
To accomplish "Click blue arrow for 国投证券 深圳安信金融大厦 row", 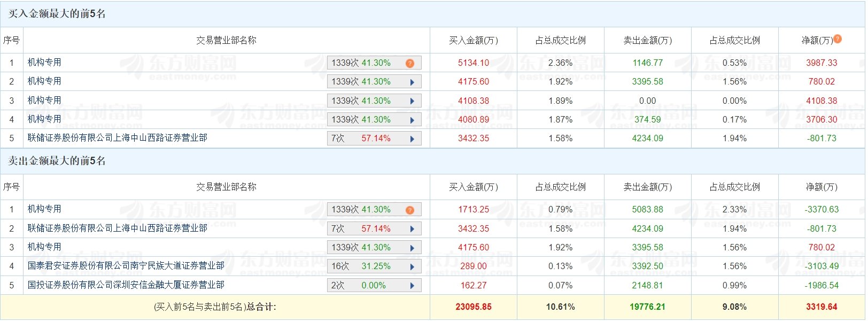I will (412, 286).
